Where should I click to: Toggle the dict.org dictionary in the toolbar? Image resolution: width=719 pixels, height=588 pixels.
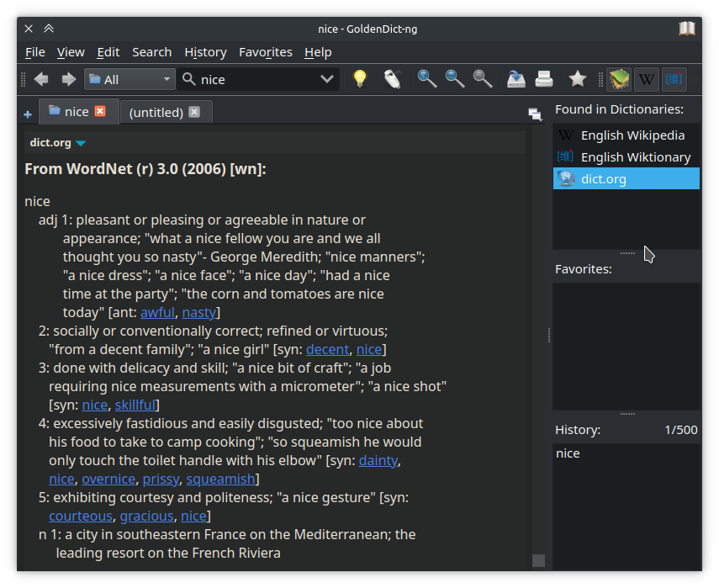(619, 79)
